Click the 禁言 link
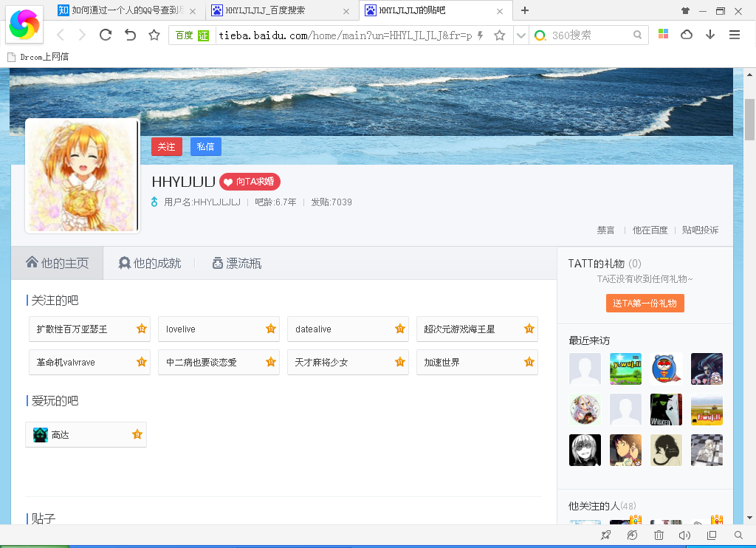The image size is (756, 548). (605, 230)
